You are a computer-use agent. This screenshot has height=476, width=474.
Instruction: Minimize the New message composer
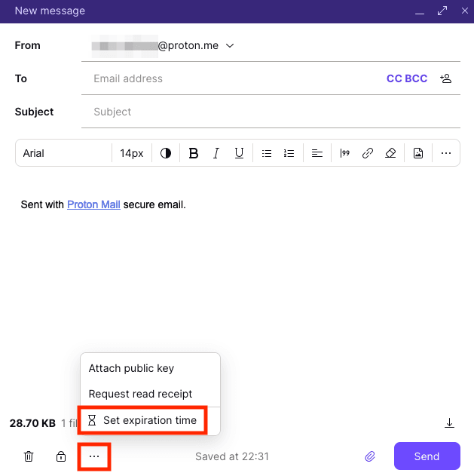pos(420,12)
